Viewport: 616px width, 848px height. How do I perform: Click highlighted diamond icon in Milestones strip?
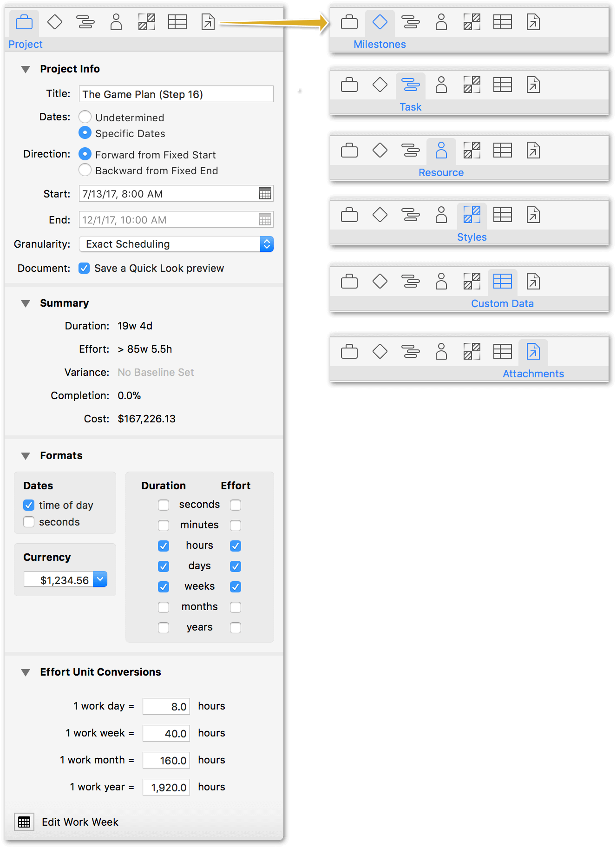[380, 22]
